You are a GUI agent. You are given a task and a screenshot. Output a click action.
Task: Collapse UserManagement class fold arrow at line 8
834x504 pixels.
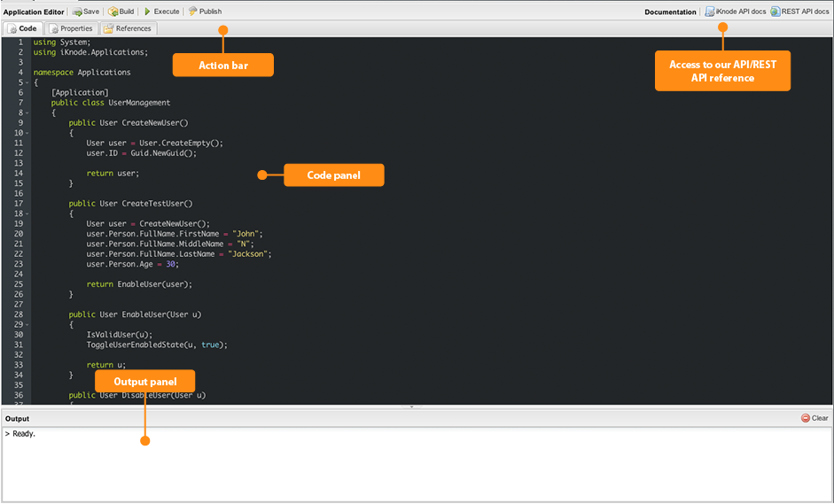point(27,113)
